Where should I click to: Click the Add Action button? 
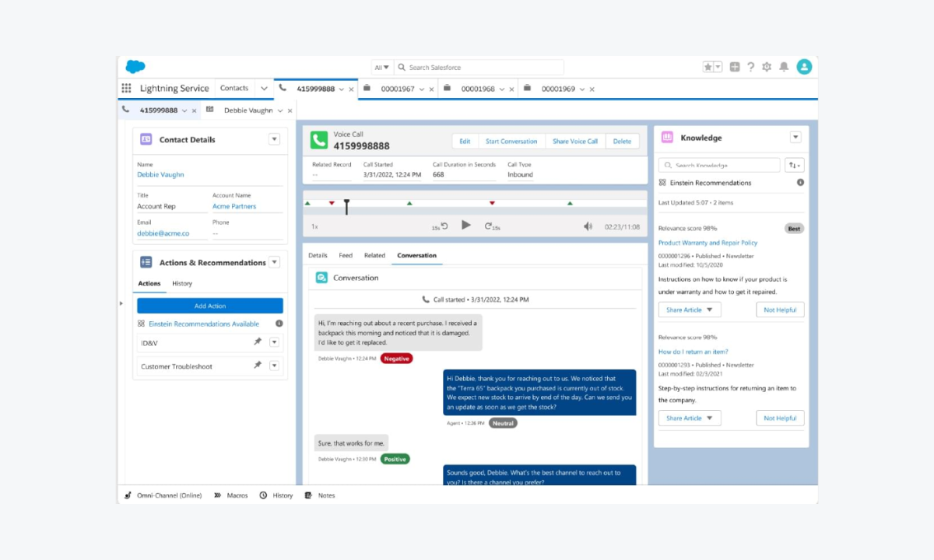[210, 306]
